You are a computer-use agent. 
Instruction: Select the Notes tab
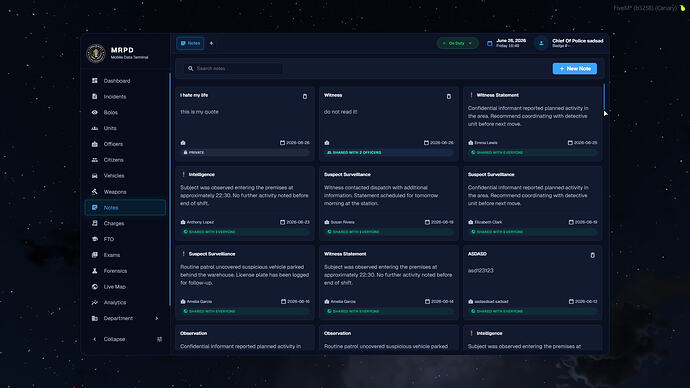[x=190, y=43]
